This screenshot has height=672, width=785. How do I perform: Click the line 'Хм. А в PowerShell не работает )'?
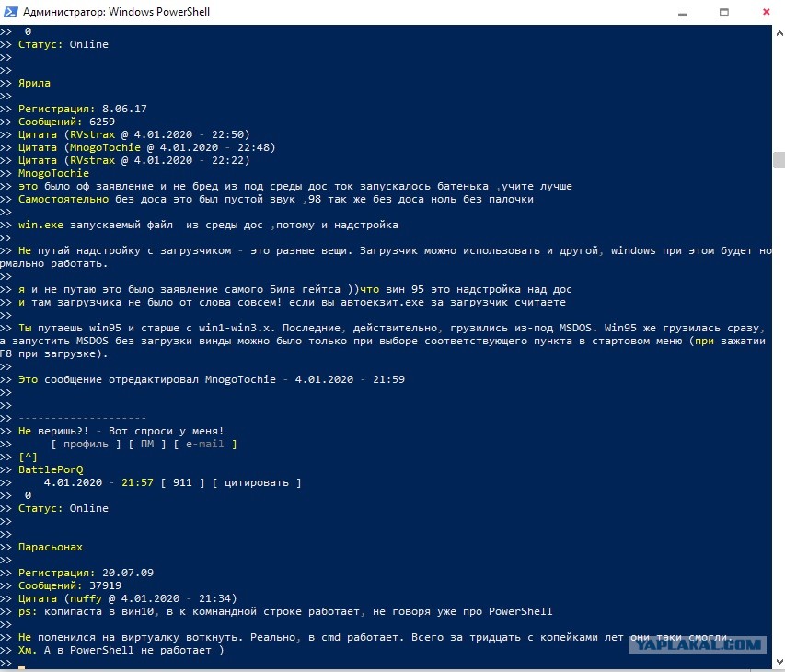[x=121, y=651]
